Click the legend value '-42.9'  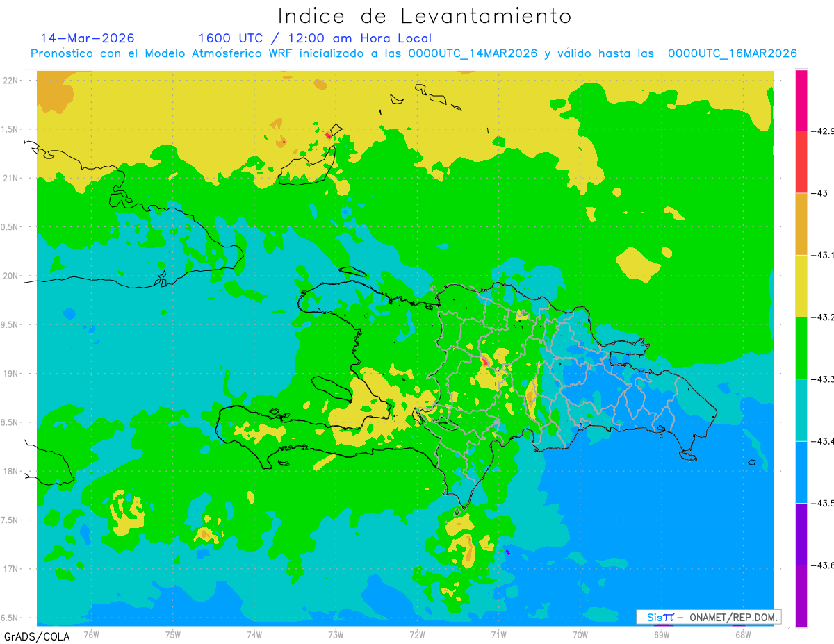(822, 131)
